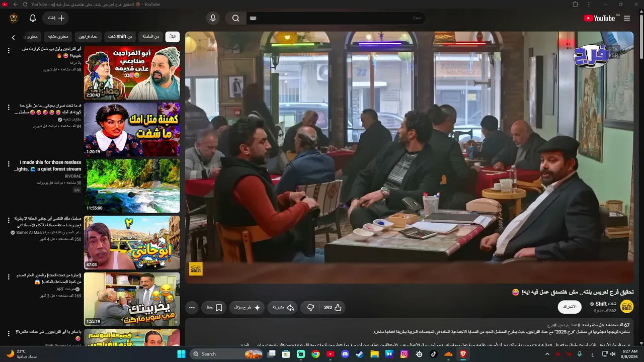Open options for the 1:20:19 video

point(9,107)
